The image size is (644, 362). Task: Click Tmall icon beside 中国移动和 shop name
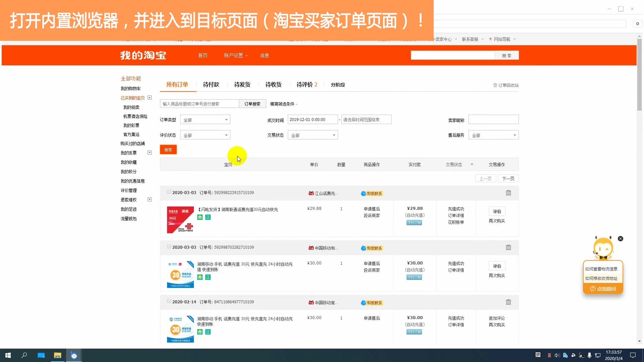pyautogui.click(x=311, y=248)
